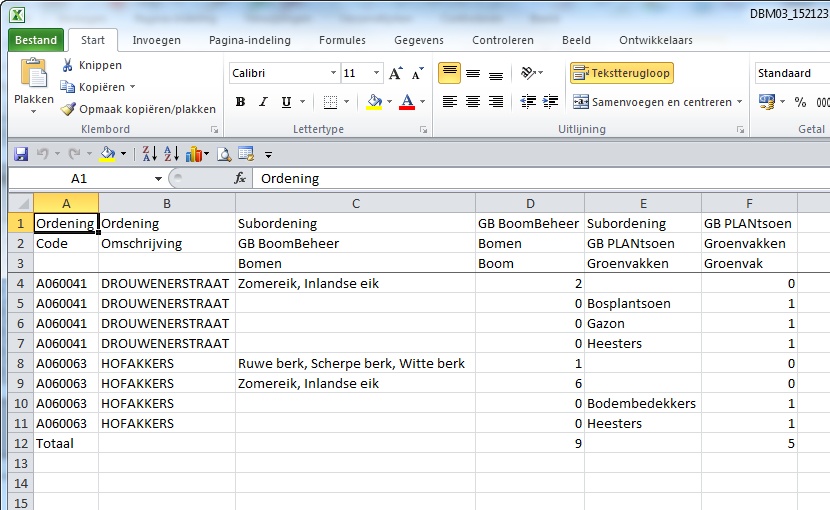The width and height of the screenshot is (830, 510).
Task: Apply the cell borders icon
Action: tap(330, 102)
